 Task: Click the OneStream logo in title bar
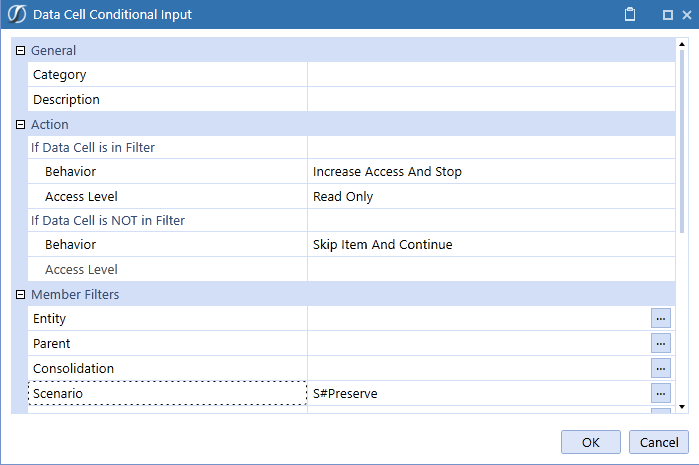(17, 15)
